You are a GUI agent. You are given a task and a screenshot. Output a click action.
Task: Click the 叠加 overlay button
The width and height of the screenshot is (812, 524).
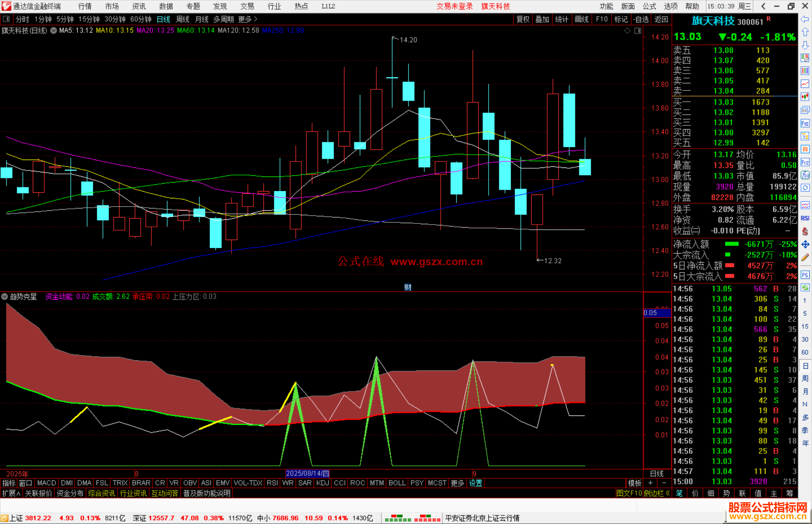542,19
